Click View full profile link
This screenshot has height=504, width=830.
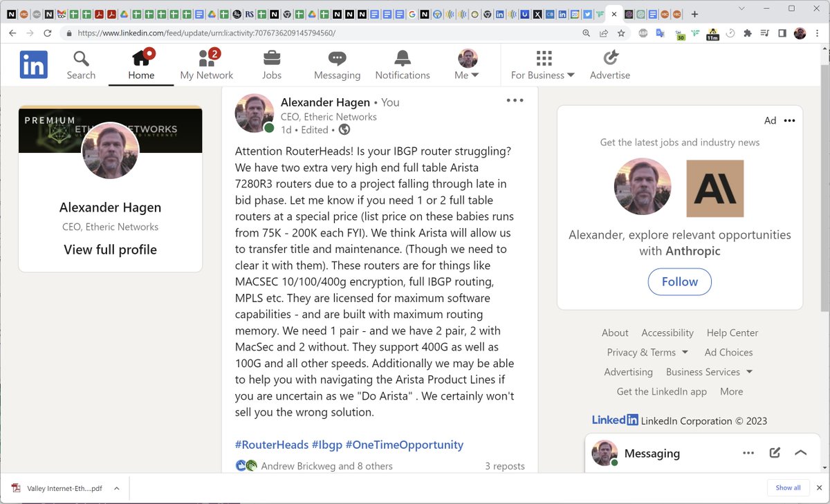[x=111, y=250]
